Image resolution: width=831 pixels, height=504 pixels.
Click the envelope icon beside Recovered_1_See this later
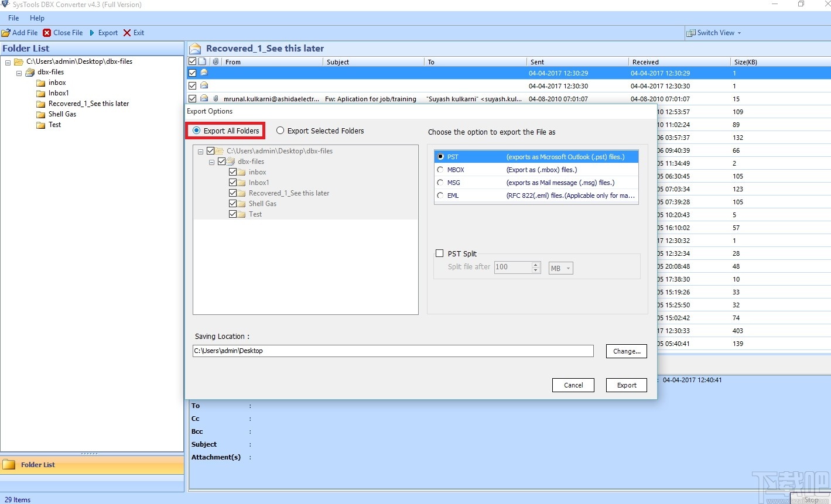point(195,48)
